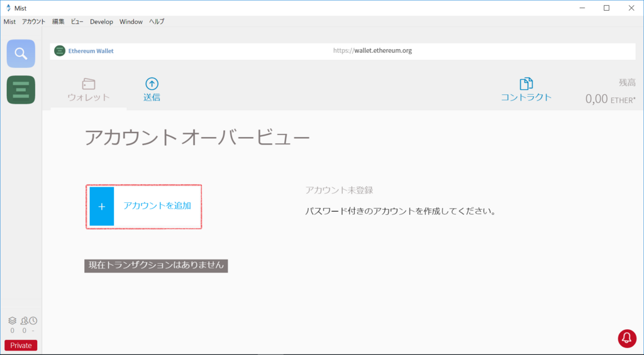644x355 pixels.
Task: Close the Mist window
Action: [x=631, y=8]
